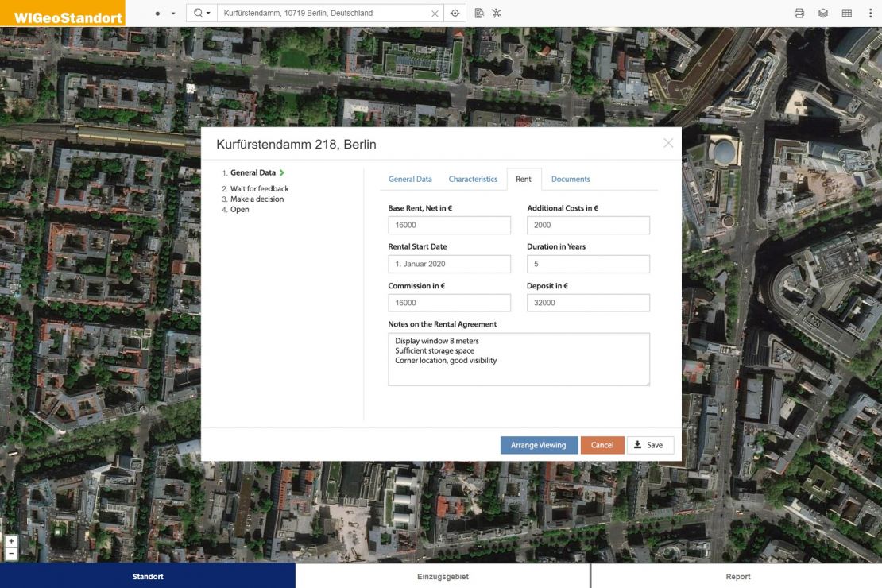Switch to the Report bottom tab
The image size is (882, 588).
(x=737, y=576)
